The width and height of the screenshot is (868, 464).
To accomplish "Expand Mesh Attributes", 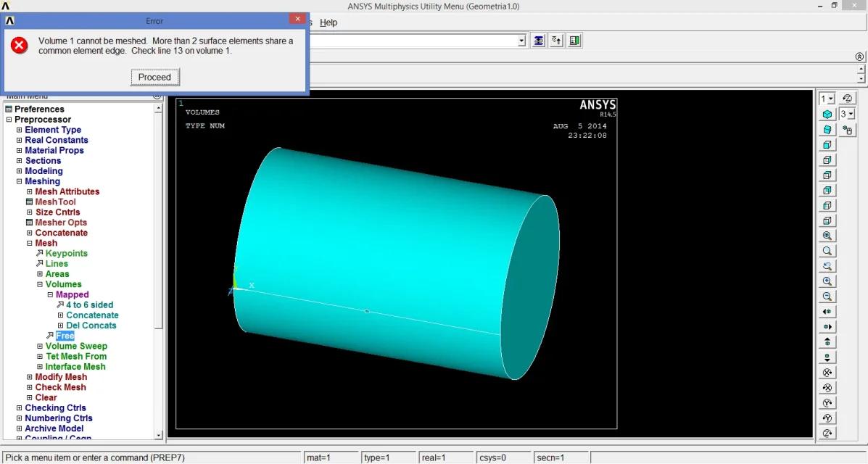I will click(x=29, y=191).
